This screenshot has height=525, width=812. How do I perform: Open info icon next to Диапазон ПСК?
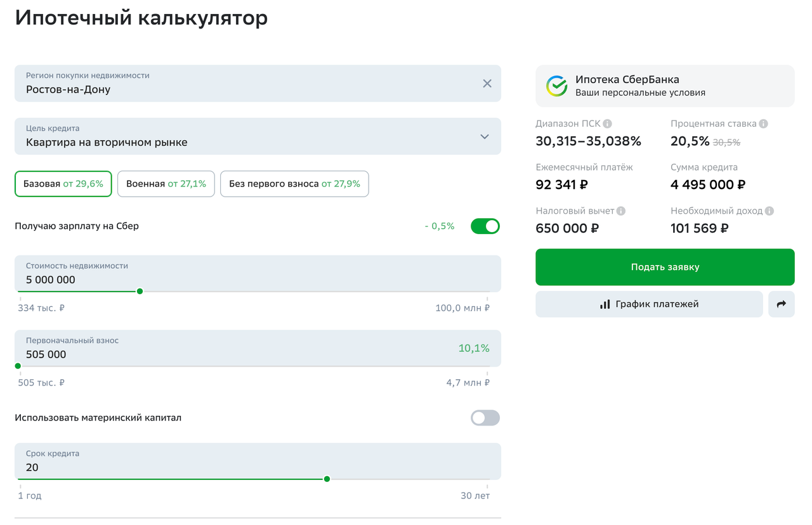[x=607, y=124]
